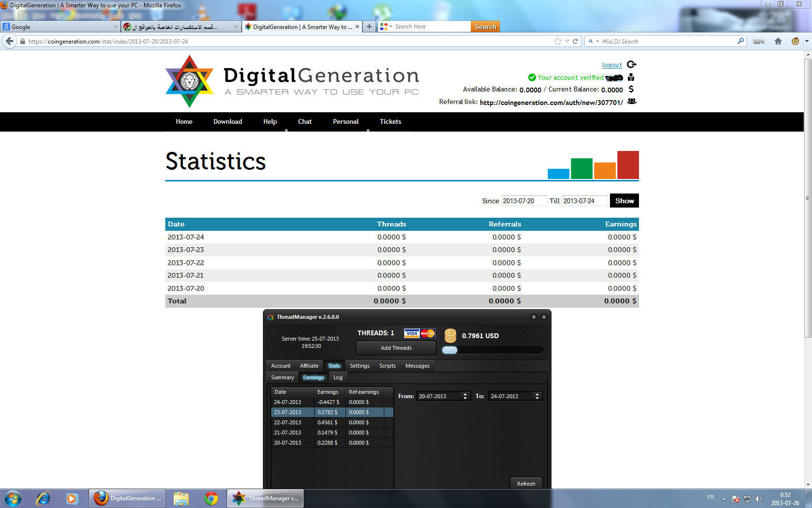Click the orange Search toolbar button

pos(485,27)
